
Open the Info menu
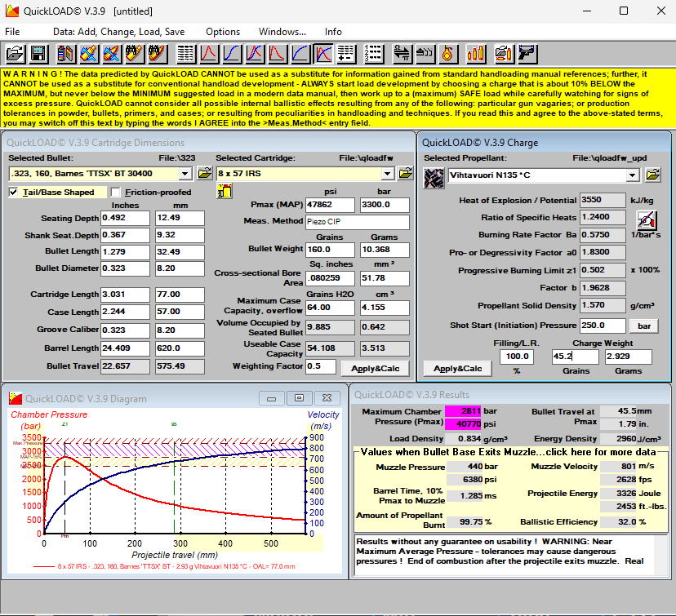333,31
